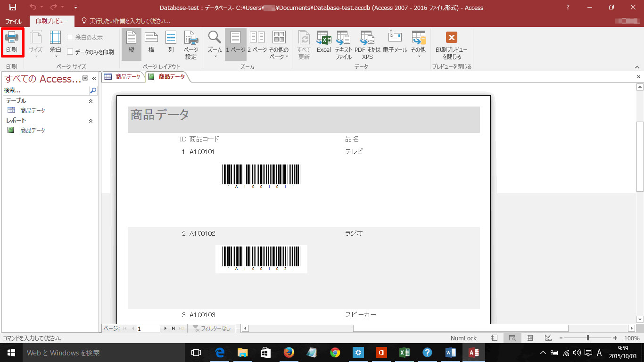Click the current page number box
The width and height of the screenshot is (644, 362).
click(149, 329)
